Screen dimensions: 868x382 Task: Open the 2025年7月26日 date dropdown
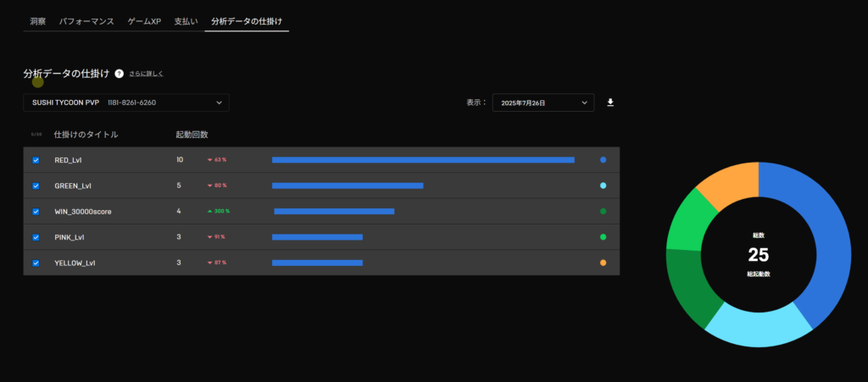[x=542, y=103]
